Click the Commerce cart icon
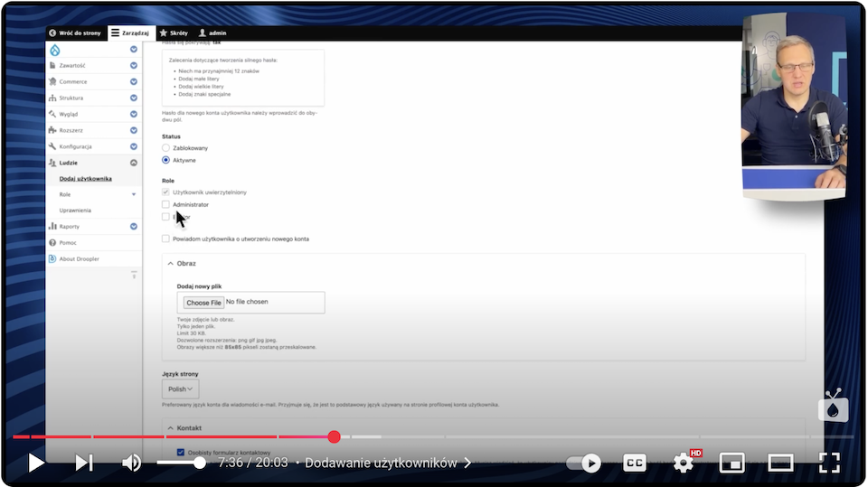 click(x=52, y=81)
